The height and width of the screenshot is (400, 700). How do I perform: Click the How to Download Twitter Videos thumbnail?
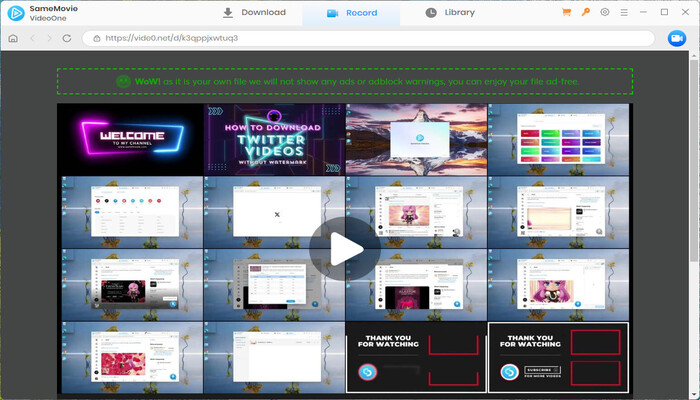pyautogui.click(x=275, y=139)
